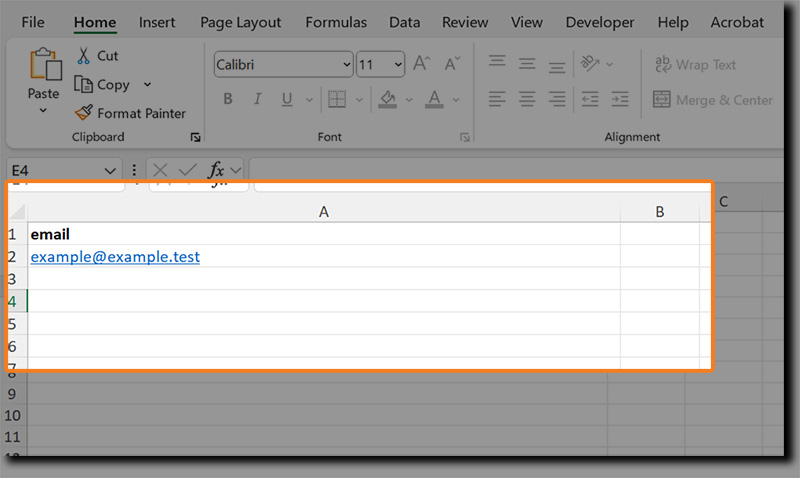Image resolution: width=800 pixels, height=478 pixels.
Task: Open the File tab
Action: (33, 22)
